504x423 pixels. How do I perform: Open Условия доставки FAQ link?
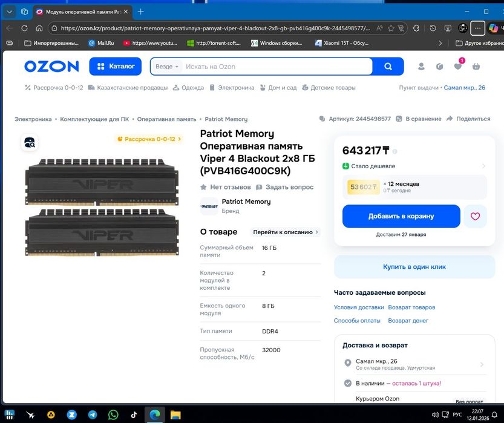359,307
